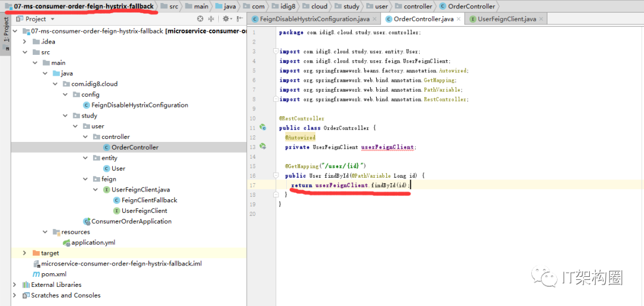Click the 'controller' breadcrumb in navigation bar
Screen dimensions: 644x306
(417, 7)
